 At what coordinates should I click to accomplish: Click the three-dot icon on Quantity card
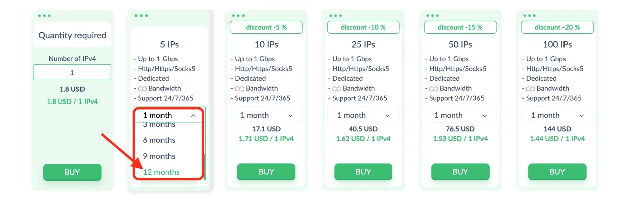click(44, 16)
